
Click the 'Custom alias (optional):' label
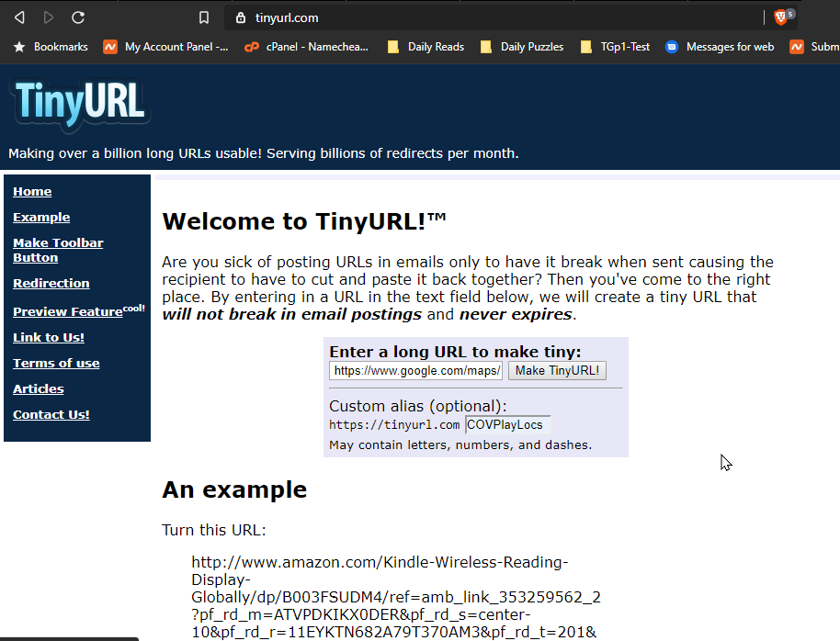418,406
